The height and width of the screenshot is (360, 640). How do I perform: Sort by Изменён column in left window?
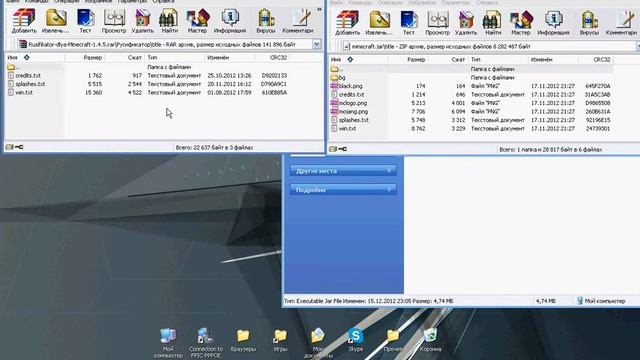coord(230,58)
